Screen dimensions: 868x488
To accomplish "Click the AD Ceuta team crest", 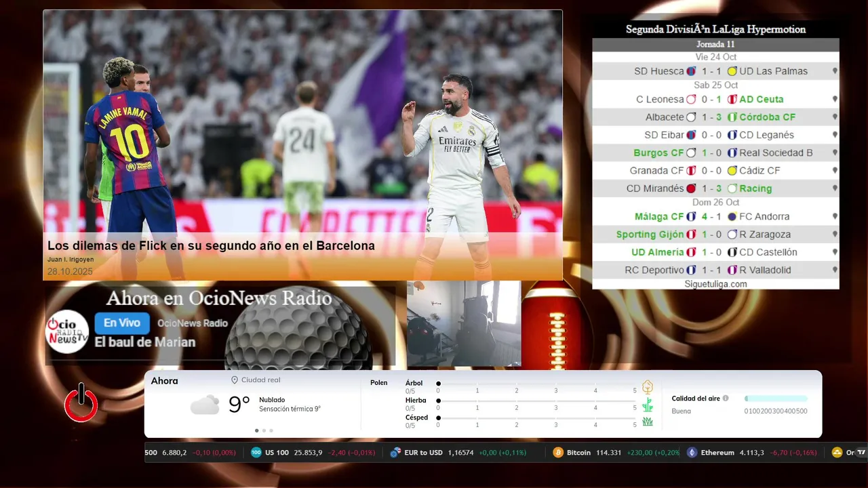I will tap(732, 100).
